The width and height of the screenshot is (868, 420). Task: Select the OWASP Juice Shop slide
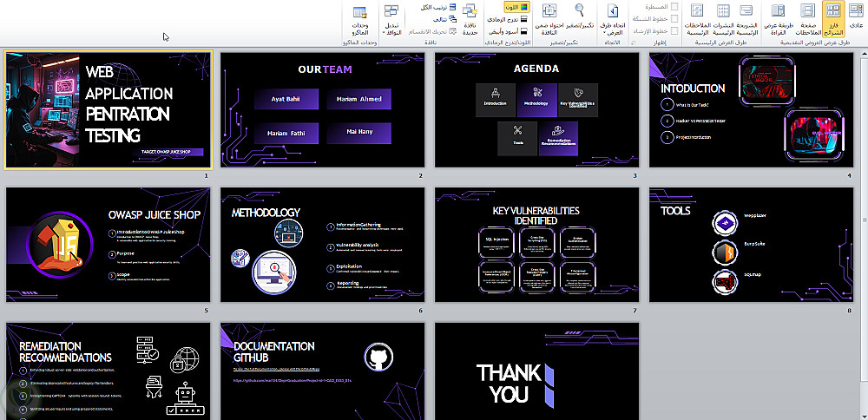pos(108,245)
